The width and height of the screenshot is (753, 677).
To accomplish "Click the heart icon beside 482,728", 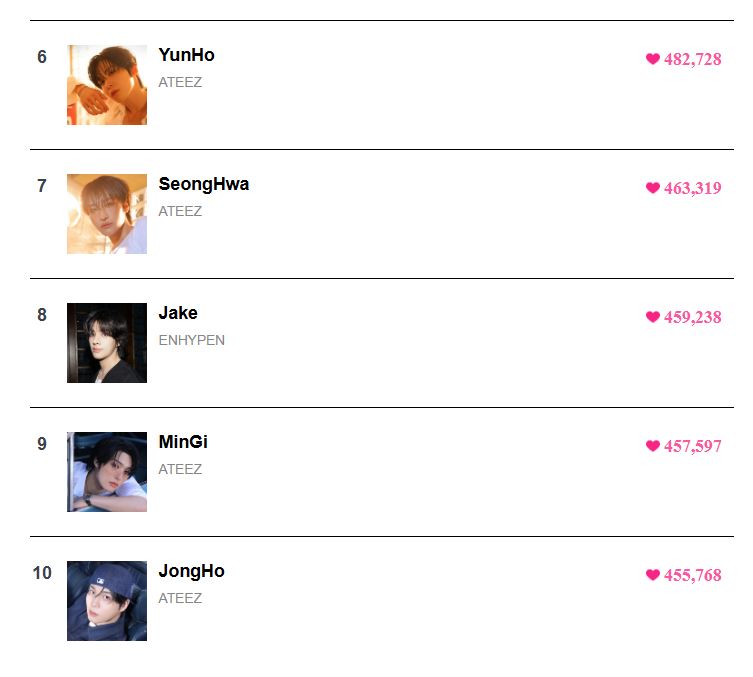I will click(x=653, y=59).
